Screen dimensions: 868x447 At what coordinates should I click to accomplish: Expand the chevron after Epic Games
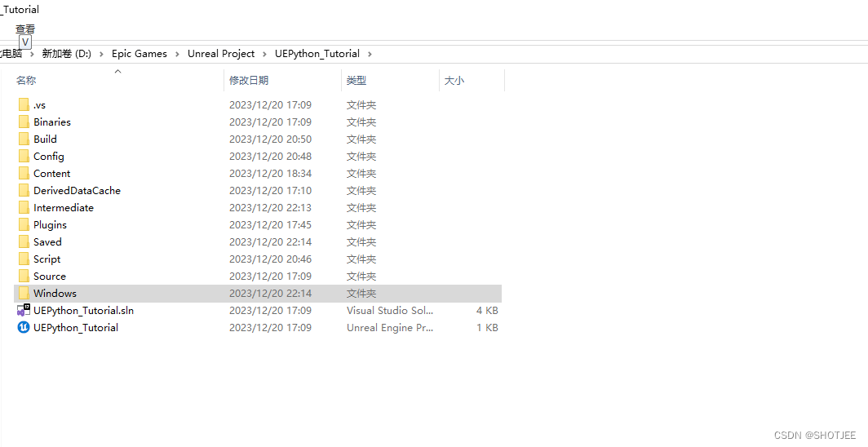tap(177, 54)
